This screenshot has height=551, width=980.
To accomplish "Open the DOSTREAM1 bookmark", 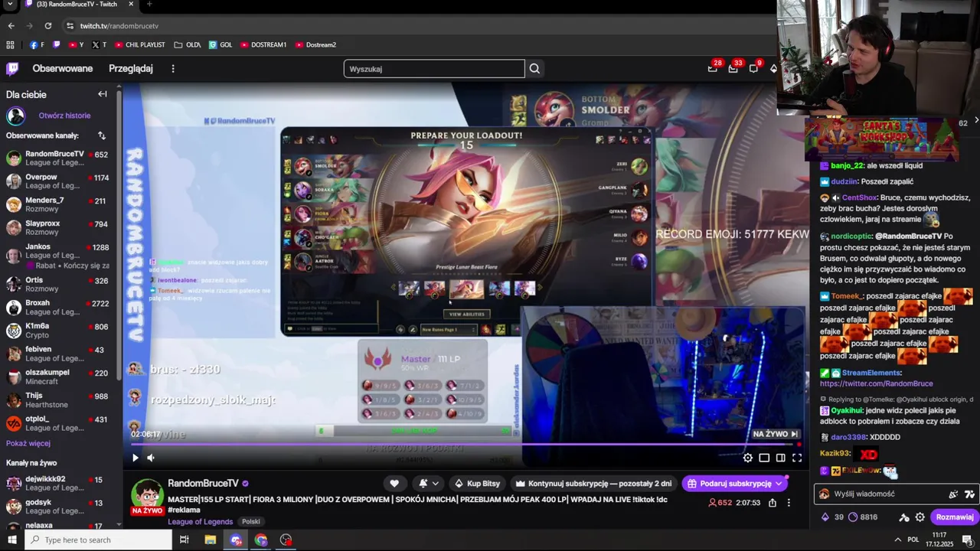I will point(263,45).
